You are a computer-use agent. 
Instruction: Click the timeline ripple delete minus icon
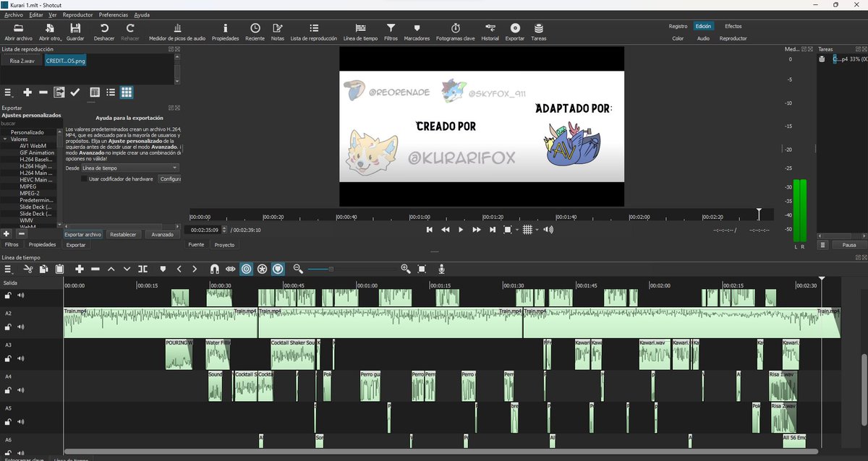click(95, 269)
